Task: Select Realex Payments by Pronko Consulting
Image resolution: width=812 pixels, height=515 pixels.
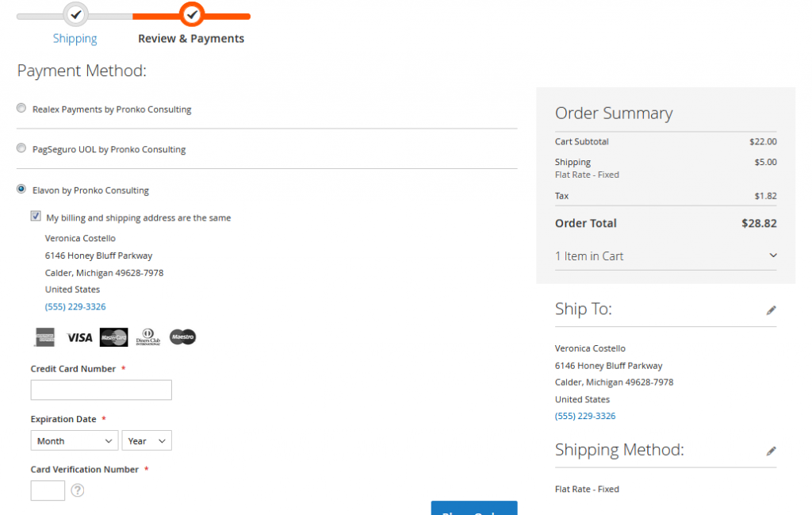Action: tap(21, 108)
